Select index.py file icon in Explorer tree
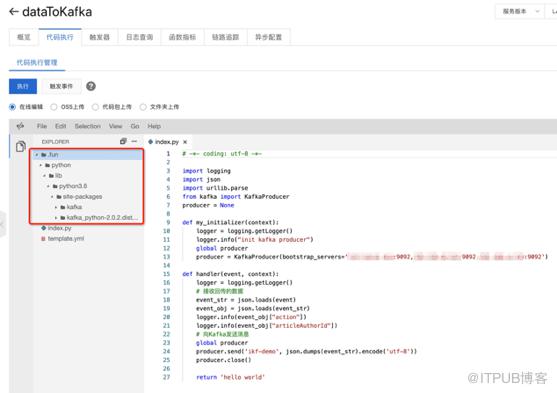Image resolution: width=557 pixels, height=393 pixels. [x=43, y=228]
